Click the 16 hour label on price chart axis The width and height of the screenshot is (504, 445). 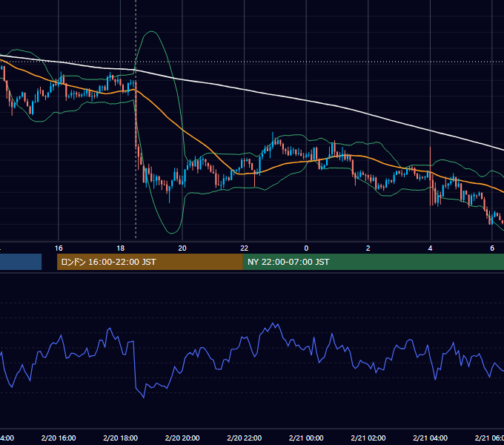59,248
